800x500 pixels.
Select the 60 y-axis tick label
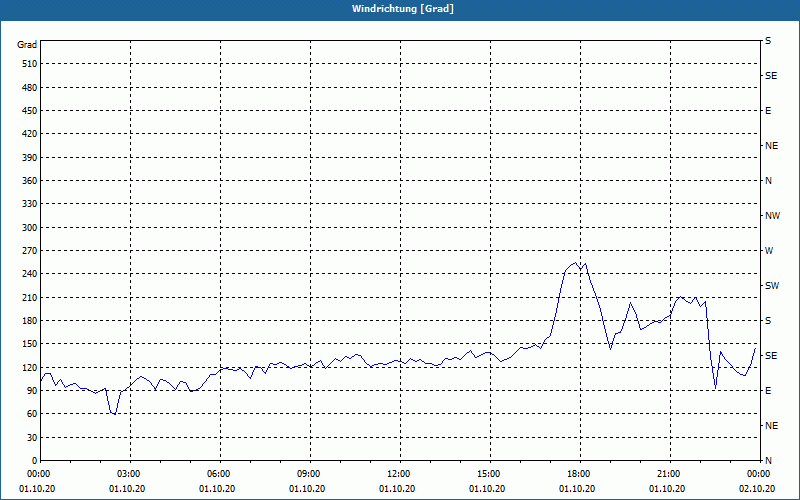coord(32,413)
